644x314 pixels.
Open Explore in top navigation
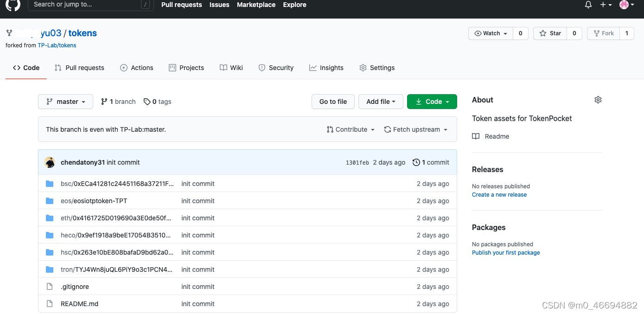(x=295, y=5)
